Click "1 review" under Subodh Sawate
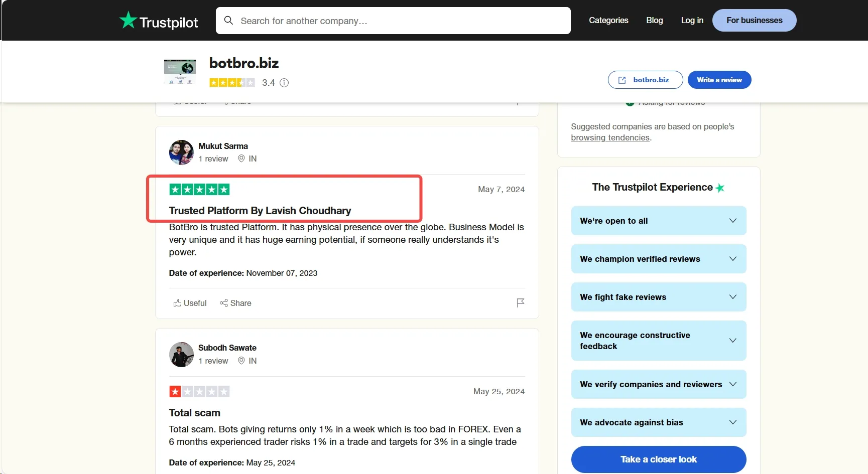The width and height of the screenshot is (868, 474). (213, 361)
